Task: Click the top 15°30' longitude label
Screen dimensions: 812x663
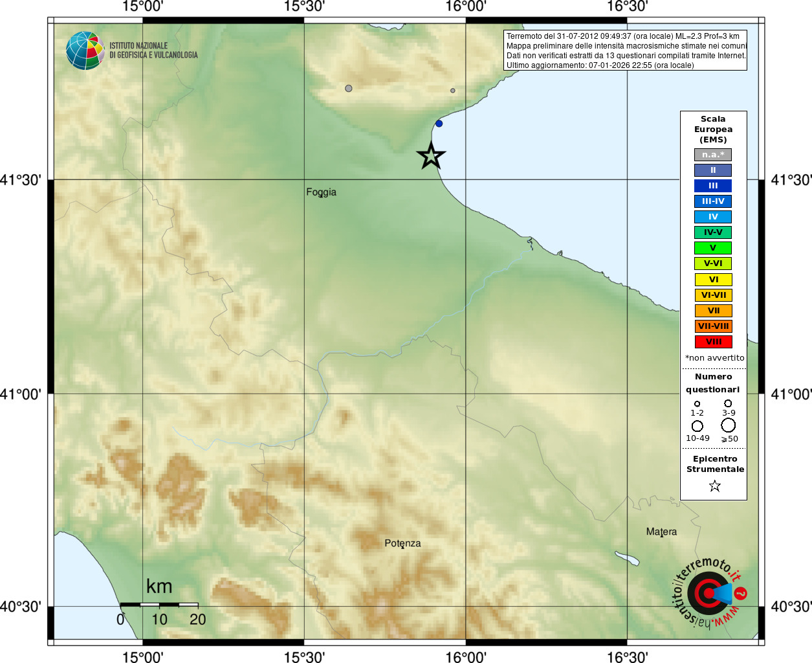Action: (x=304, y=7)
